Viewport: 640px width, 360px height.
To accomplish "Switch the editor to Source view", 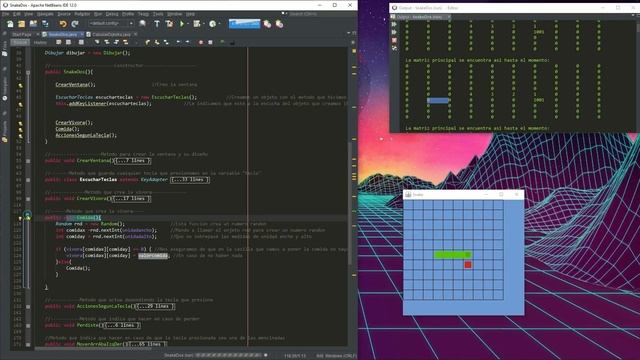I will click(20, 42).
